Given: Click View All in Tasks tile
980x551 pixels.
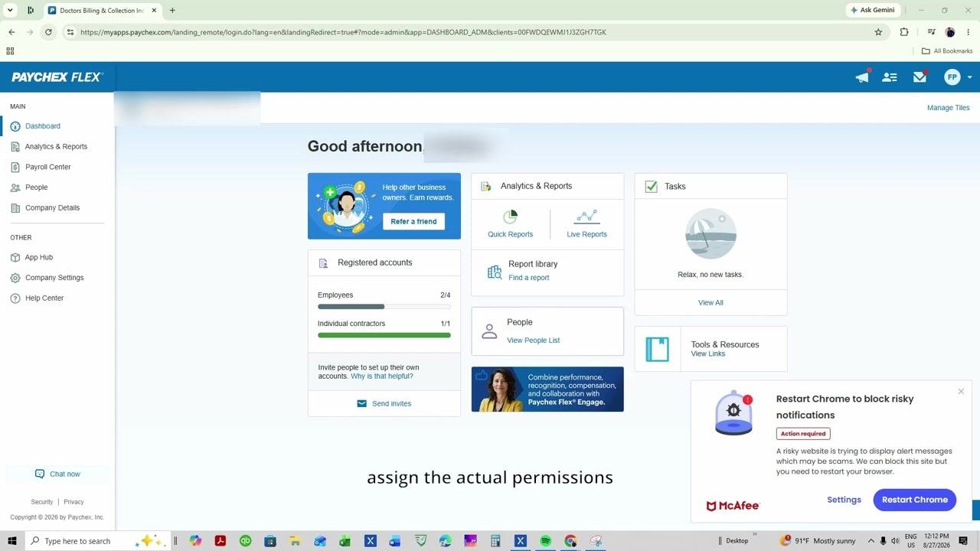Looking at the screenshot, I should [x=710, y=303].
